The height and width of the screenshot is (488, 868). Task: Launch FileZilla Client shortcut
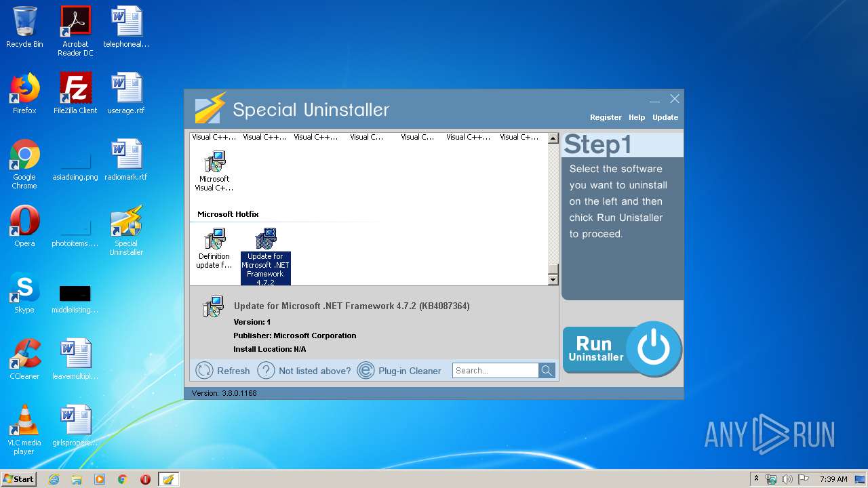coord(75,94)
